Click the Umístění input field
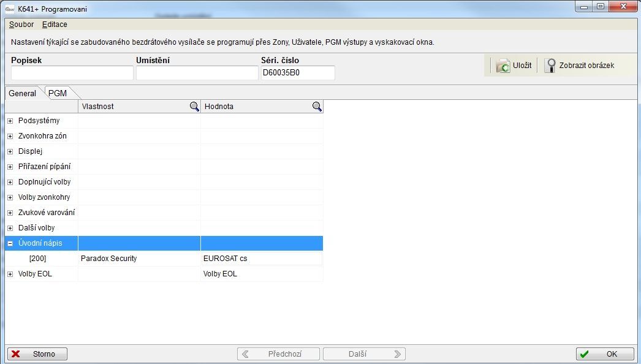This screenshot has width=641, height=364. point(197,73)
